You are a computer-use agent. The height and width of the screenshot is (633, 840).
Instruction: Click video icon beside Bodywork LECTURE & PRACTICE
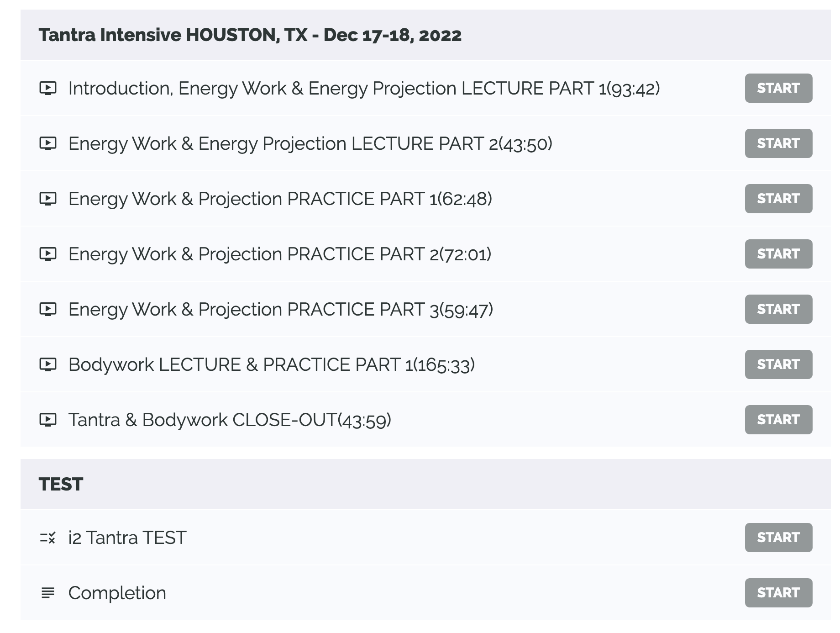tap(48, 364)
